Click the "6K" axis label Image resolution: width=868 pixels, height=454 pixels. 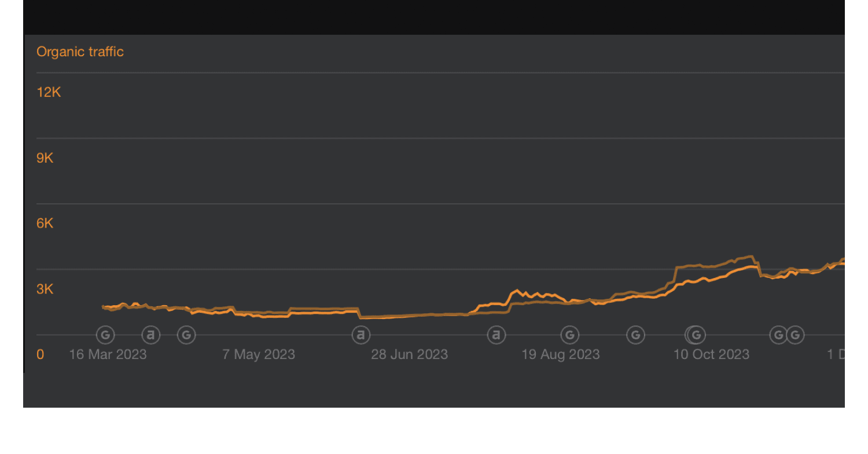click(x=45, y=223)
